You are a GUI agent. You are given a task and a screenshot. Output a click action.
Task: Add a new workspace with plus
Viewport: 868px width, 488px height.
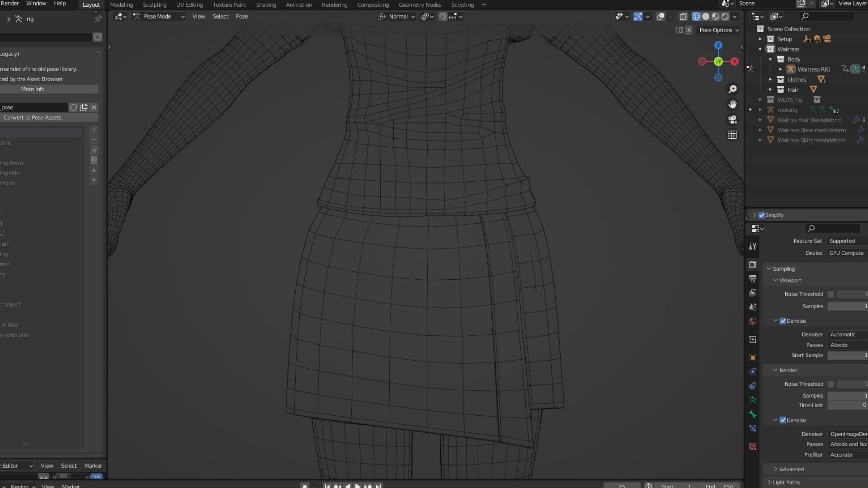(x=484, y=5)
